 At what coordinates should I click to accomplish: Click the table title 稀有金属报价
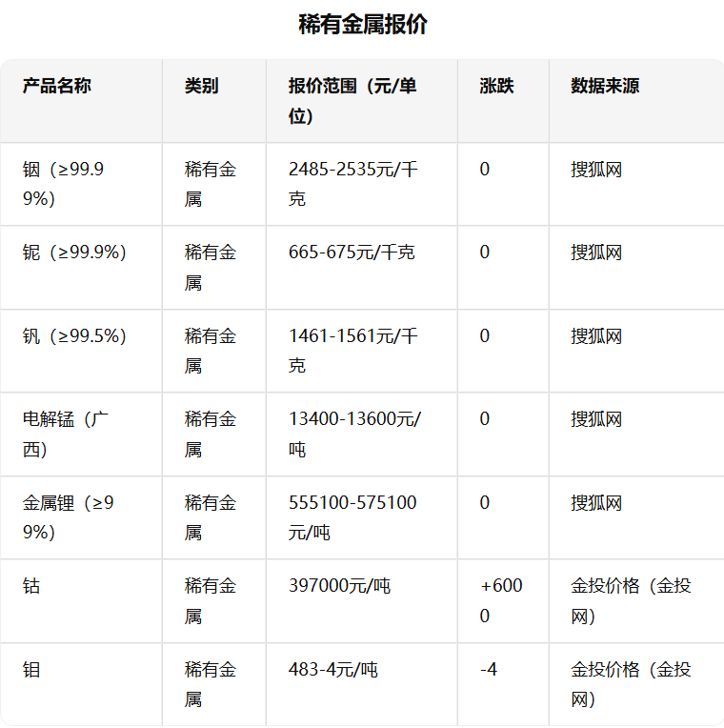(362, 25)
